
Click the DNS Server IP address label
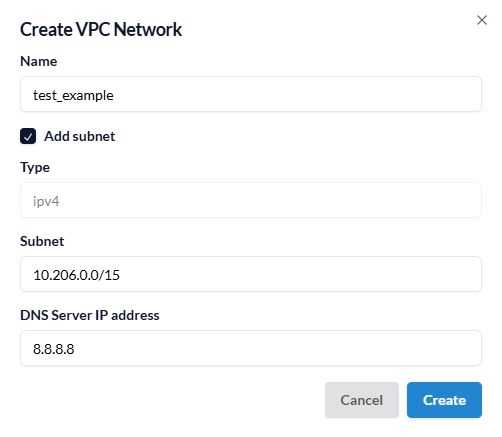(x=90, y=315)
